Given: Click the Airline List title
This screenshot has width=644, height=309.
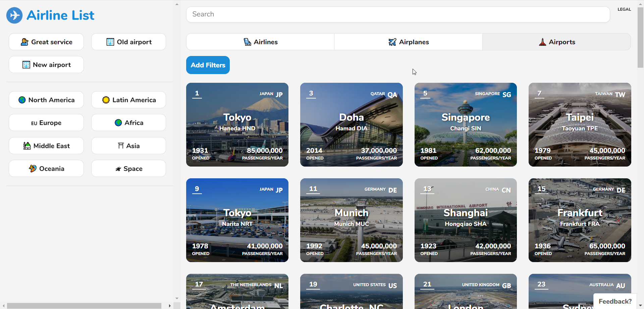Looking at the screenshot, I should [x=60, y=15].
